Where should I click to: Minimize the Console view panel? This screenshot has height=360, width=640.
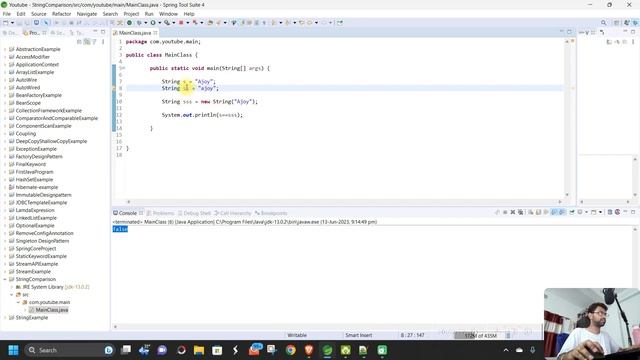click(x=625, y=212)
